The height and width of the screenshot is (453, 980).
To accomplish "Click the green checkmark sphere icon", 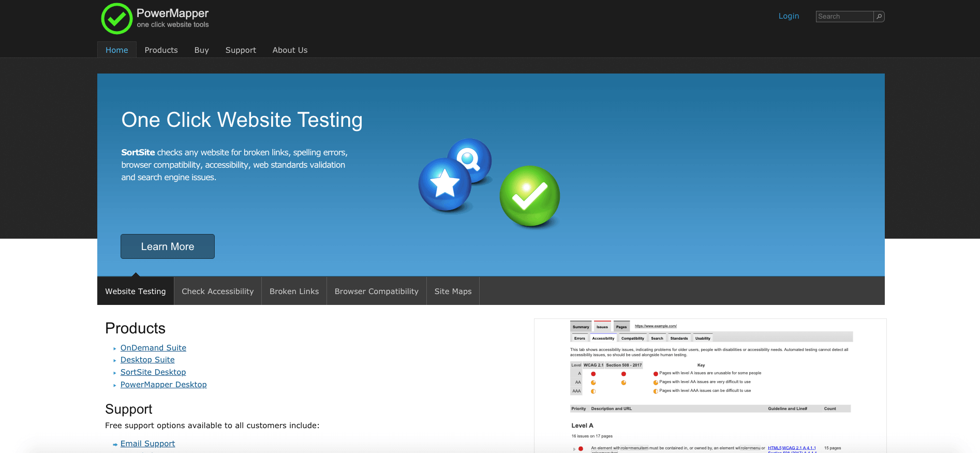I will coord(529,196).
